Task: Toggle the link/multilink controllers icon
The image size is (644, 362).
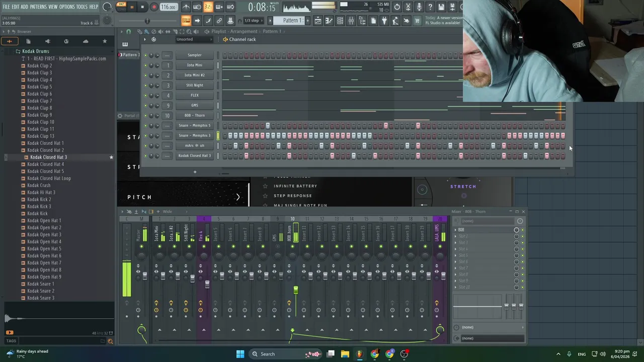Action: tap(219, 21)
